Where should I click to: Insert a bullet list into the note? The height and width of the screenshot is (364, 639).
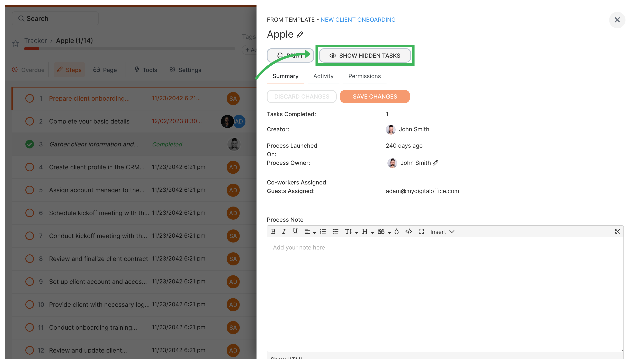(335, 231)
